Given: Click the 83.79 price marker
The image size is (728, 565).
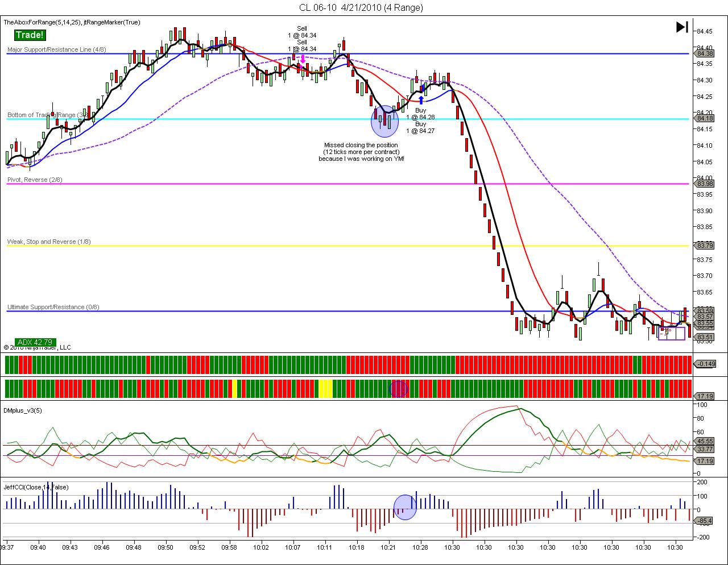Looking at the screenshot, I should tap(705, 246).
